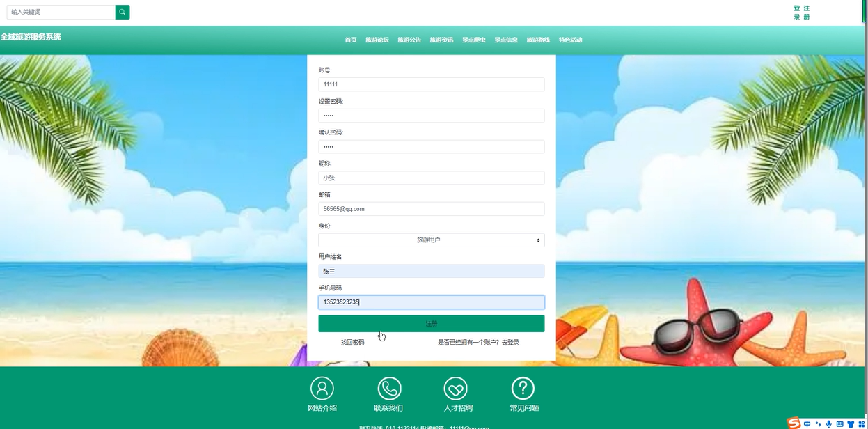Image resolution: width=868 pixels, height=429 pixels.
Task: Open 旅游资讯 navigation item
Action: pos(441,40)
